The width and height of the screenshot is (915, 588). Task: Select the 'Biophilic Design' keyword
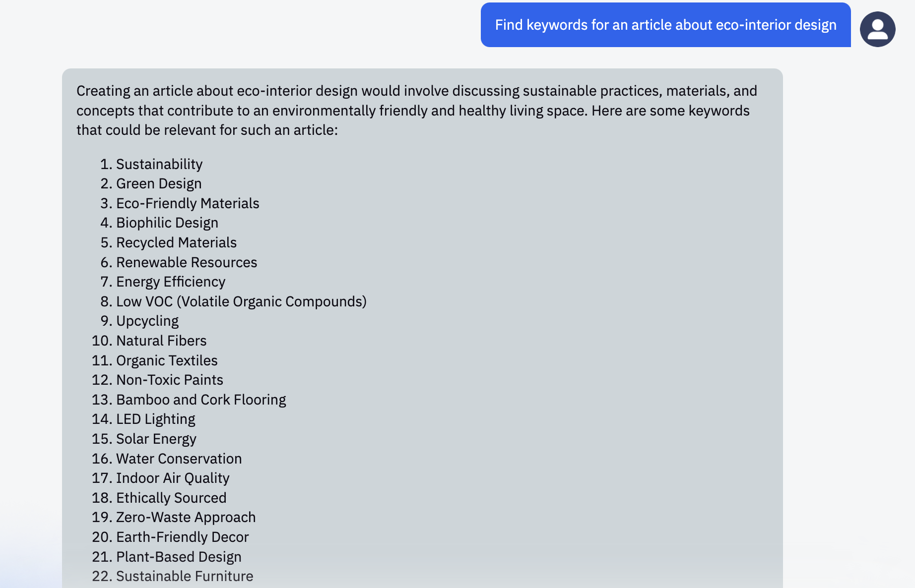coord(167,223)
